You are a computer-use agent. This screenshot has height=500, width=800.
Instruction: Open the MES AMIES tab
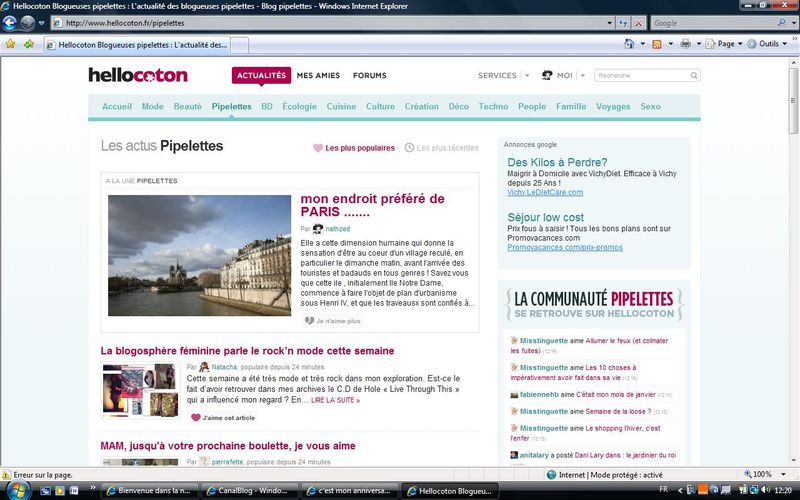pos(317,75)
